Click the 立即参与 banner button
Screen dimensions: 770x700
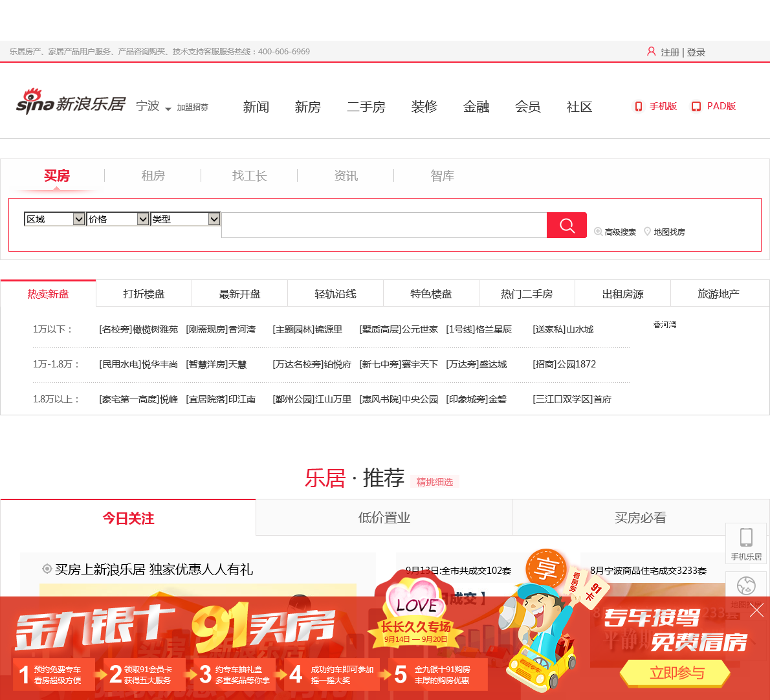click(677, 673)
